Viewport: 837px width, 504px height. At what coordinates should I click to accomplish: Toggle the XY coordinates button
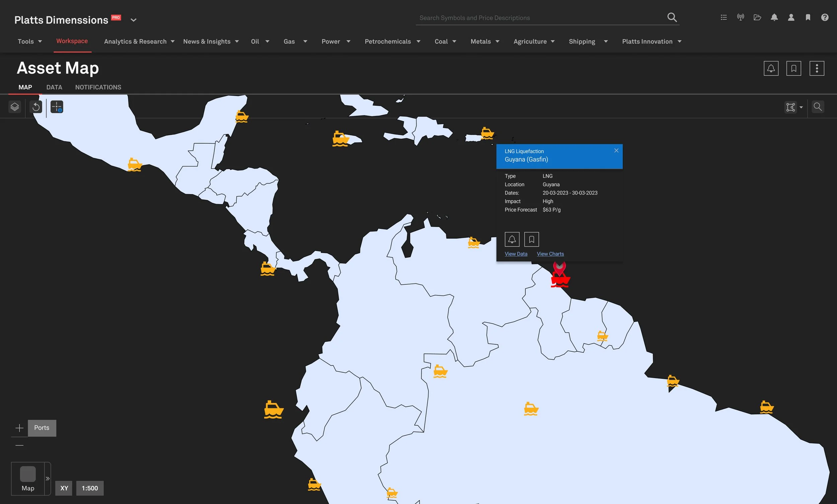pos(64,488)
